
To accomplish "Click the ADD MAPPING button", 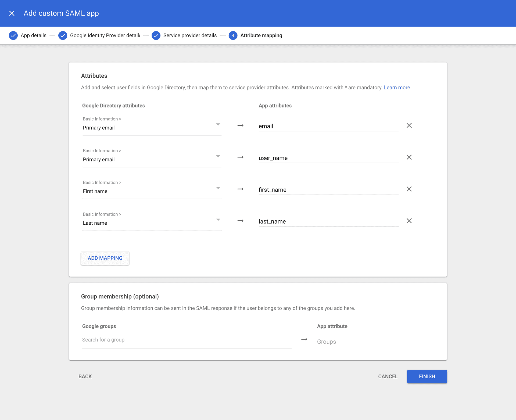I will pyautogui.click(x=105, y=258).
